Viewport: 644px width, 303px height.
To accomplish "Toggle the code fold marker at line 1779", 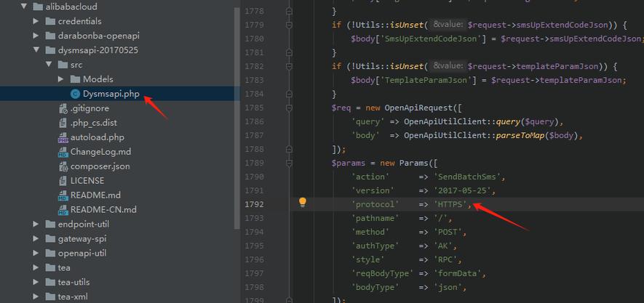I will [289, 25].
